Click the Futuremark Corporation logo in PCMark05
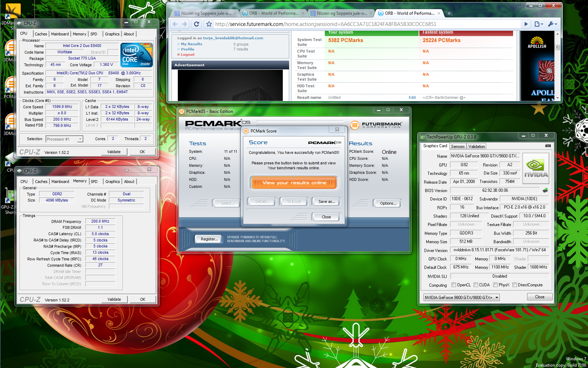This screenshot has width=588, height=368. 376,125
